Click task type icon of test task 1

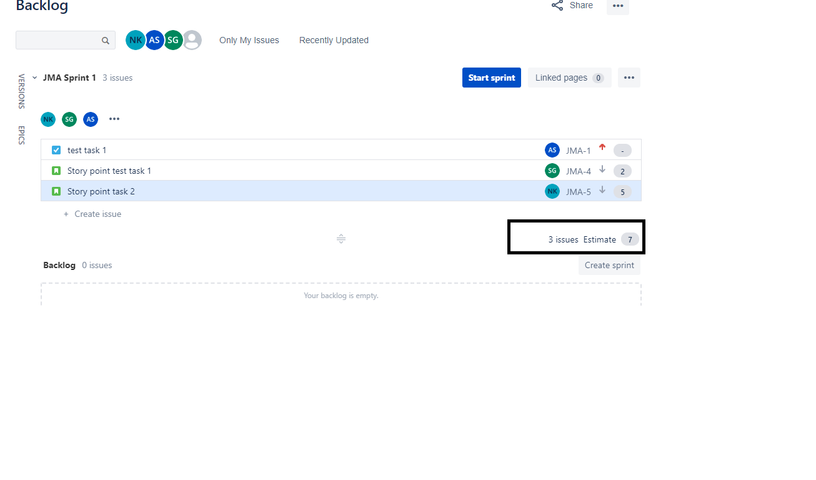(x=56, y=150)
